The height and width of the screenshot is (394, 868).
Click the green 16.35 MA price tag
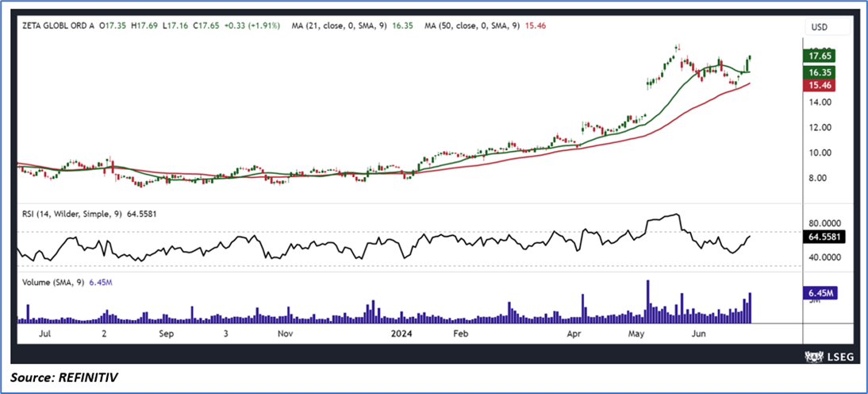coord(819,72)
